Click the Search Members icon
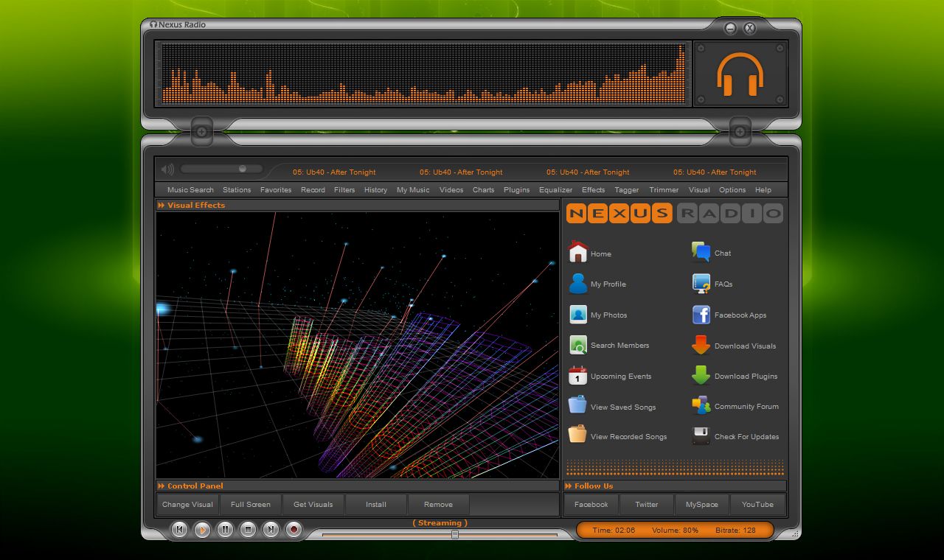This screenshot has height=560, width=944. (x=578, y=345)
